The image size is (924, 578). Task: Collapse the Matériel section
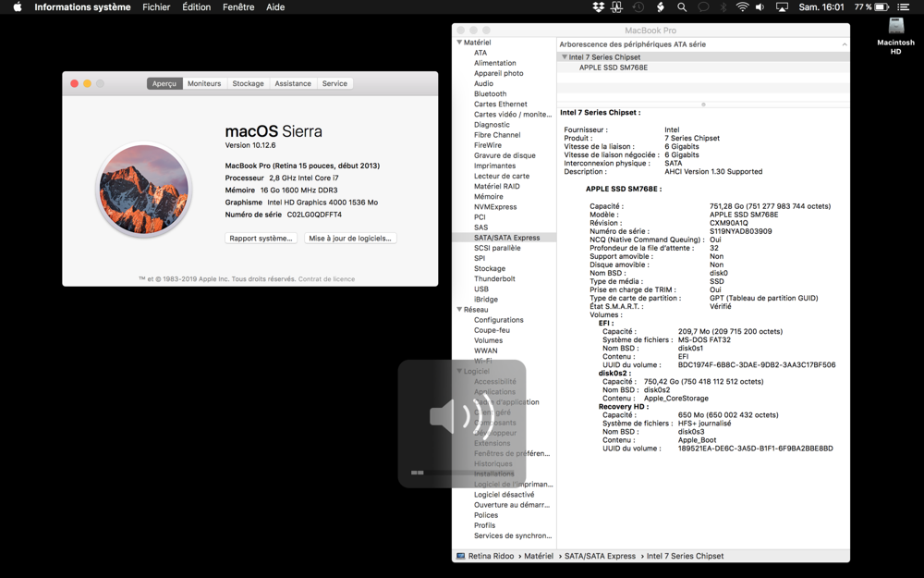click(x=459, y=43)
